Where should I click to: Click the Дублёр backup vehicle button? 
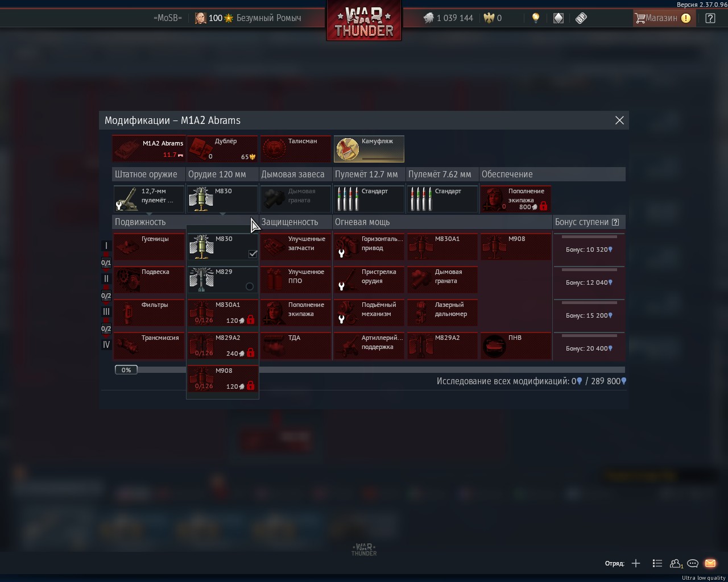click(222, 149)
